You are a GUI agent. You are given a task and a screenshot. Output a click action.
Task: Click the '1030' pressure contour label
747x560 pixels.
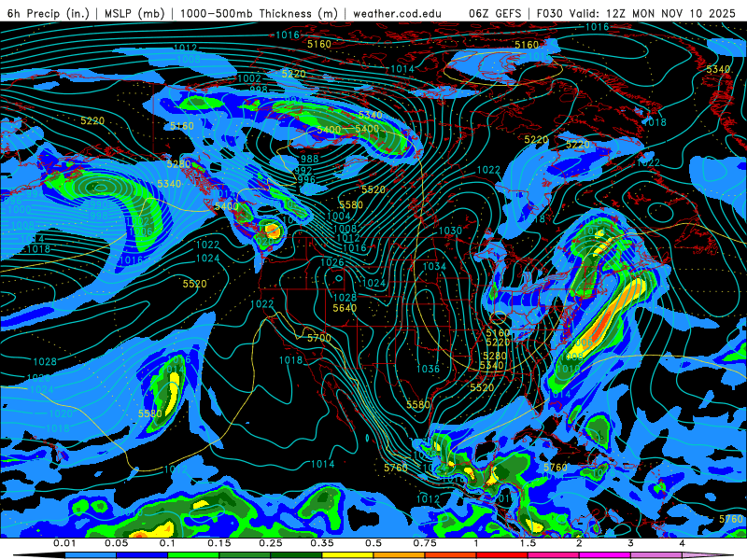pos(450,231)
